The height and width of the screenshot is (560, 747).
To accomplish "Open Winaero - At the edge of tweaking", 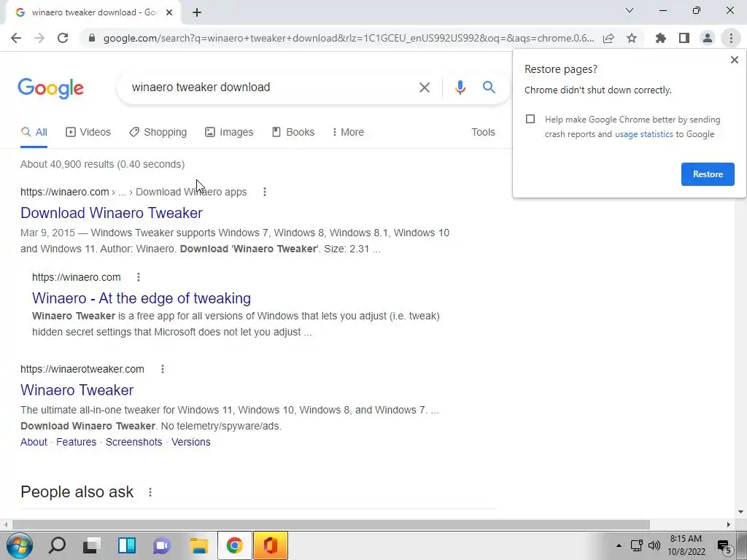I will click(x=142, y=298).
